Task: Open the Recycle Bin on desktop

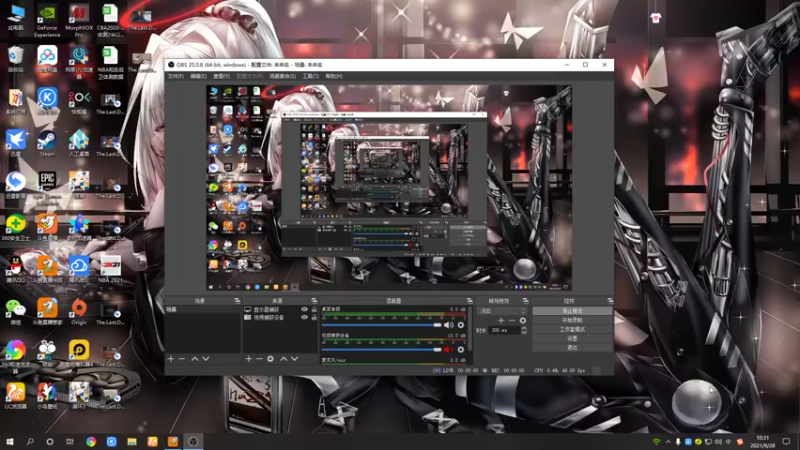Action: (x=16, y=59)
